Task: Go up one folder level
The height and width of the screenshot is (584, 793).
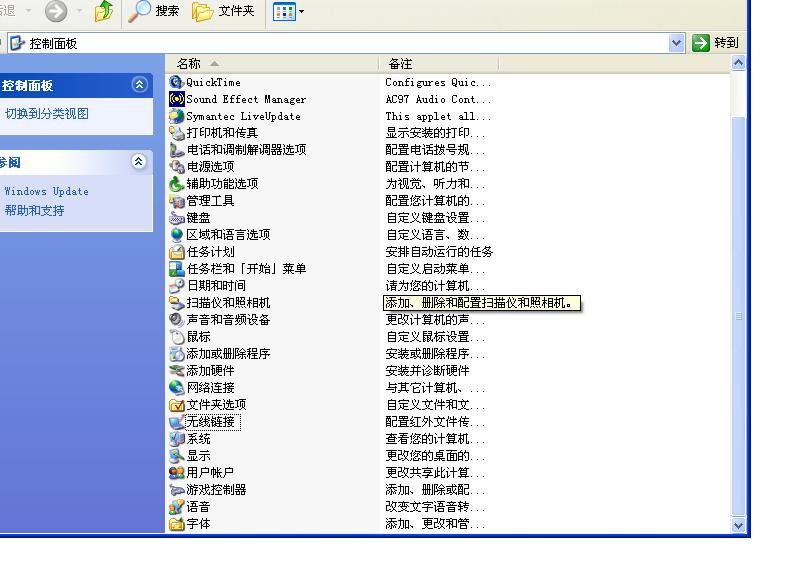Action: click(104, 11)
